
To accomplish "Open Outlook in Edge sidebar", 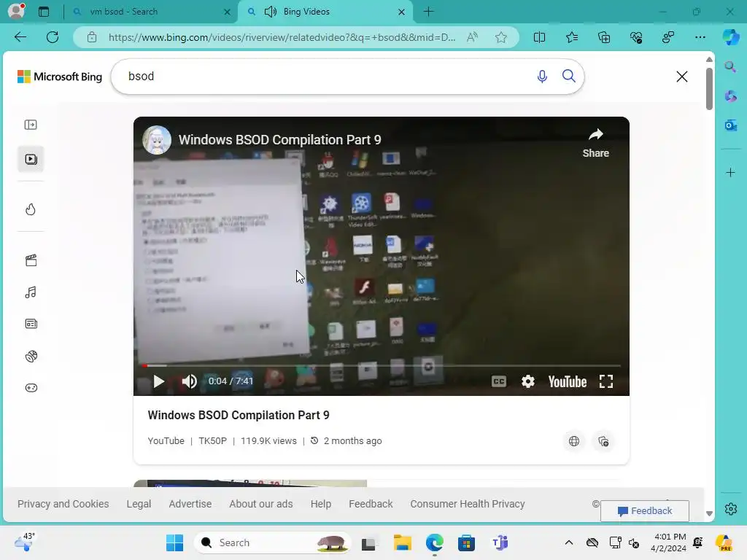I will (x=730, y=125).
